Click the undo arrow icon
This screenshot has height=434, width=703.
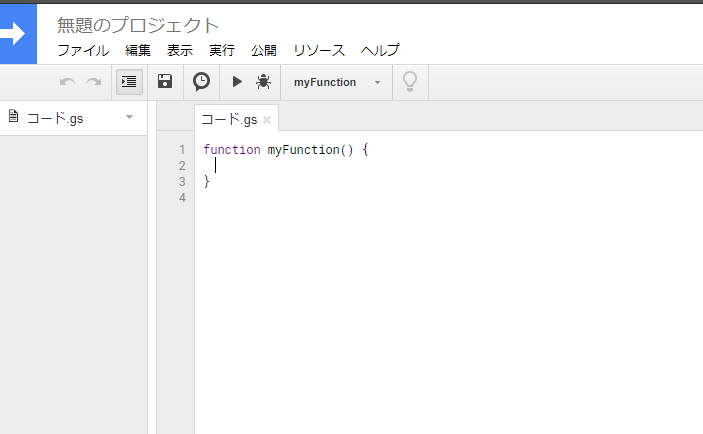pyautogui.click(x=67, y=82)
